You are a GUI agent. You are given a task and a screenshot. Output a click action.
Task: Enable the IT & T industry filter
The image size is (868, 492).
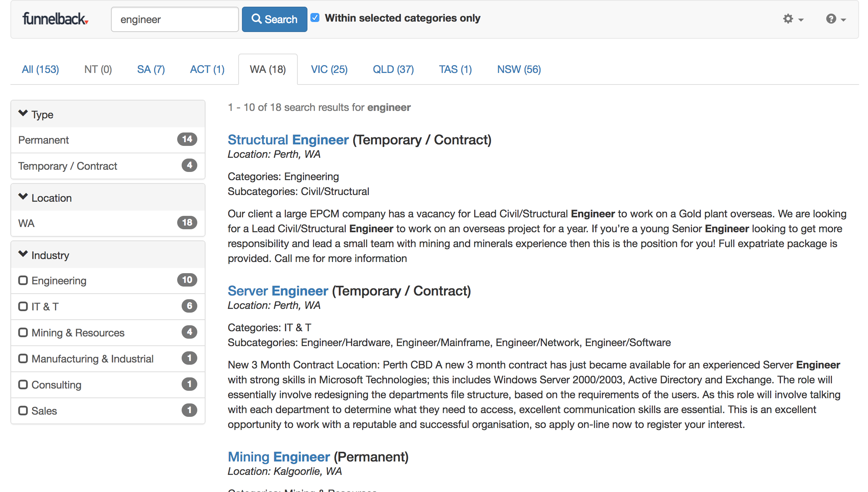coord(23,306)
